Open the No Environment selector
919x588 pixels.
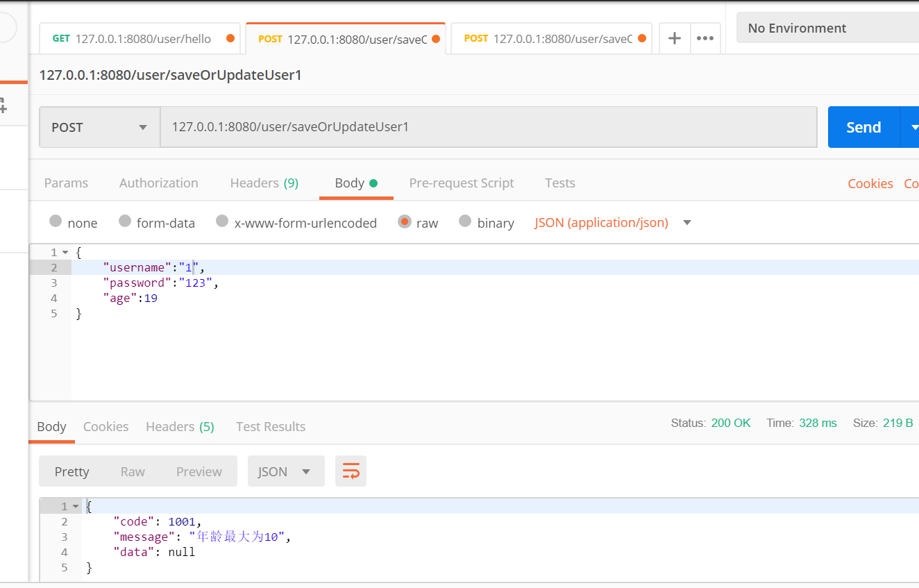(x=796, y=28)
